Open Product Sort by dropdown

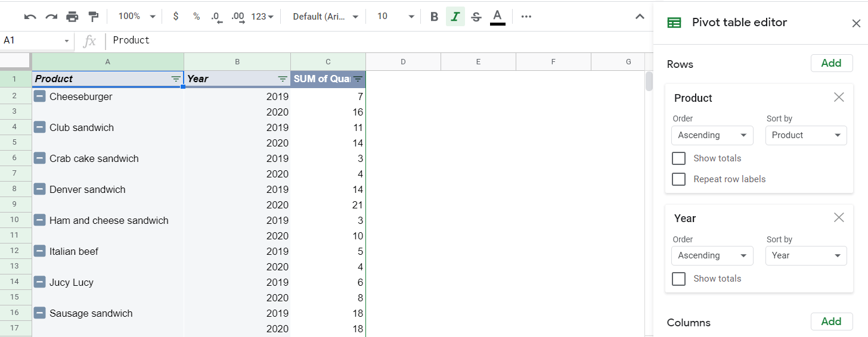point(806,135)
